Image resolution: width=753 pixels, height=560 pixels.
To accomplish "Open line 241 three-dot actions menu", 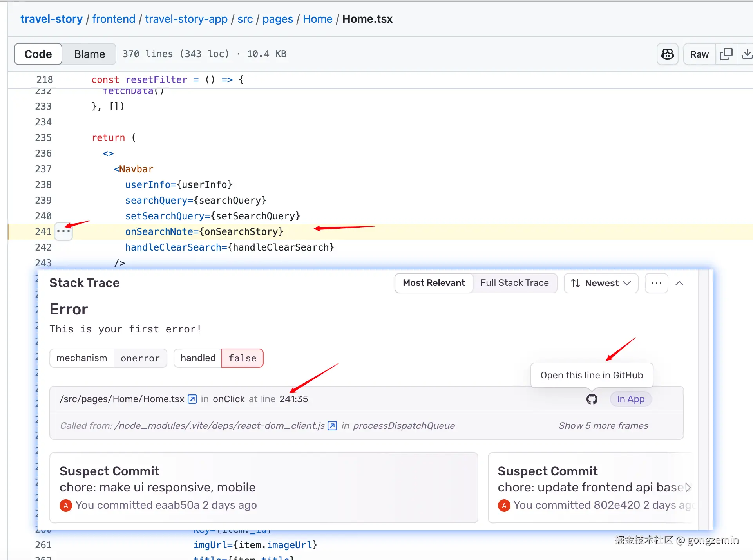I will pos(63,231).
